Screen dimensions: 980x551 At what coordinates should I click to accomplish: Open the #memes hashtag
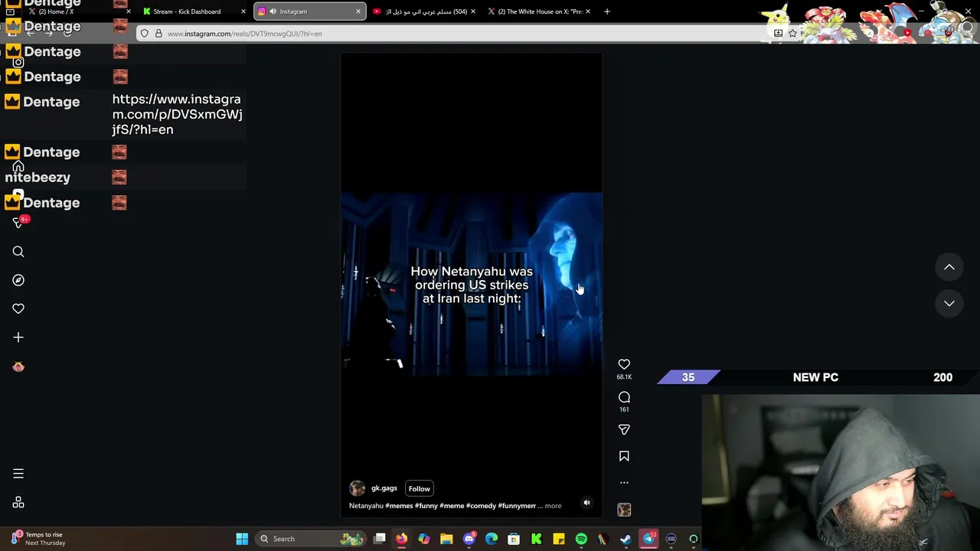tap(399, 506)
